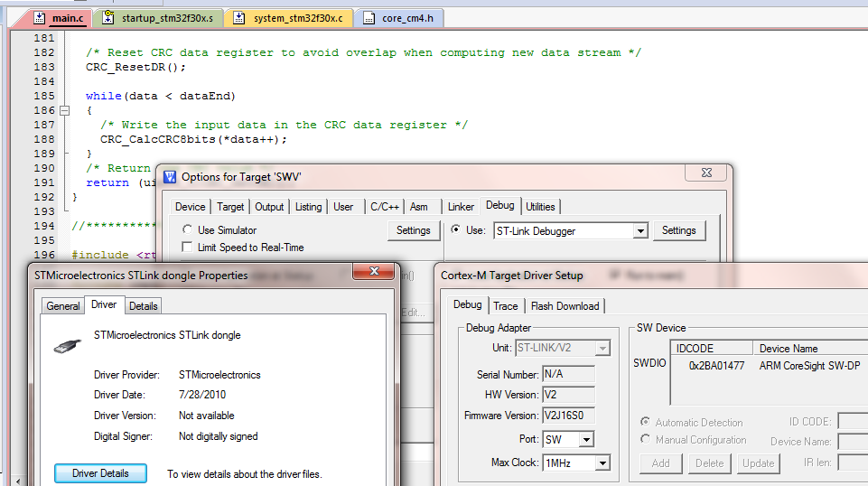
Task: Open Trace tab in Cortex-M Driver Setup
Action: [x=506, y=306]
